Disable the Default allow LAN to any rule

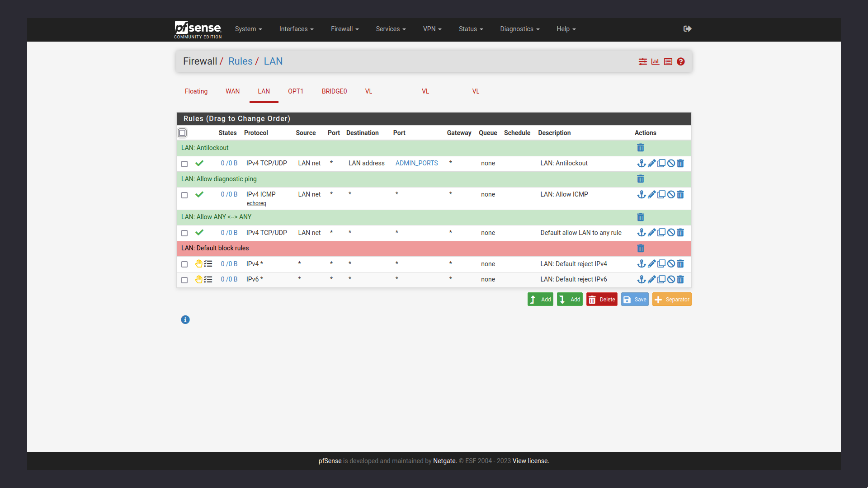(670, 232)
